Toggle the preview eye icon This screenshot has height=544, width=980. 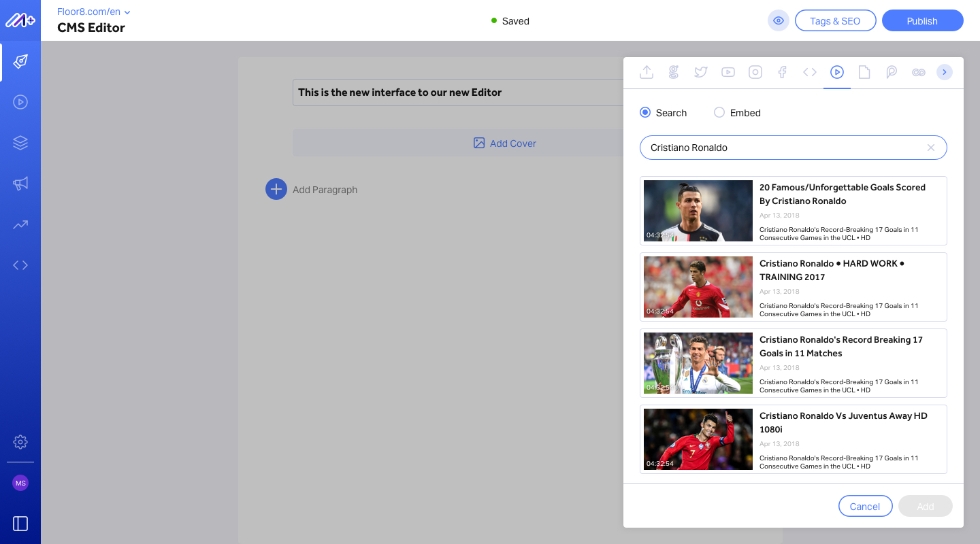tap(779, 20)
